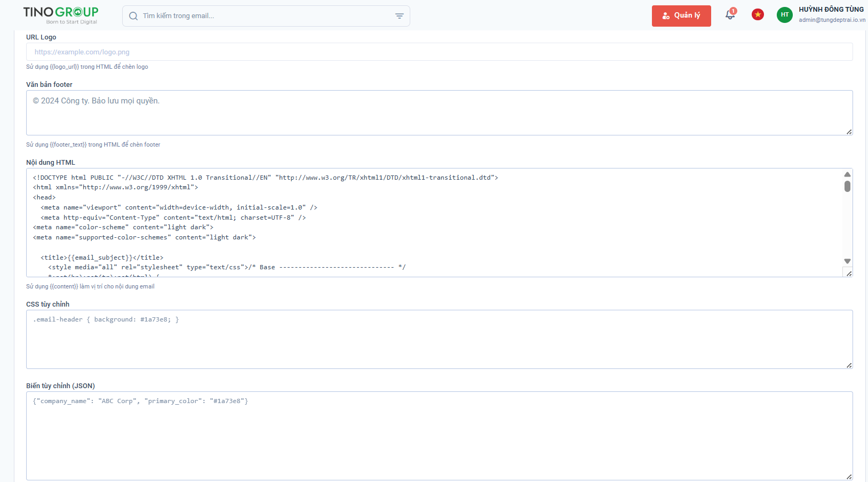Click the green HT avatar
This screenshot has width=868, height=482.
pos(784,15)
